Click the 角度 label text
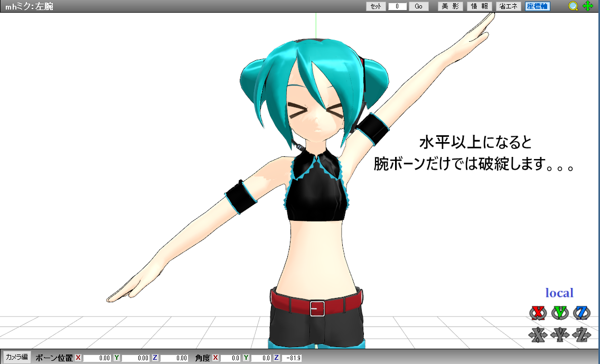 pyautogui.click(x=203, y=358)
